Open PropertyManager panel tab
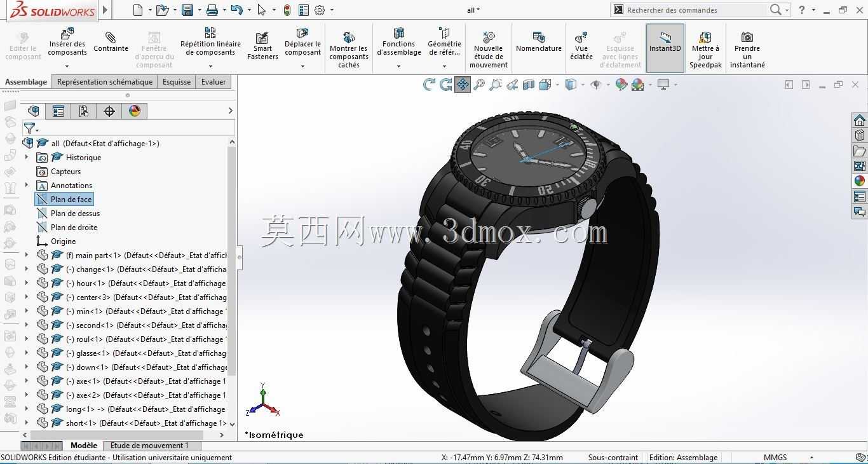Screen dimensions: 868x464 coord(58,111)
